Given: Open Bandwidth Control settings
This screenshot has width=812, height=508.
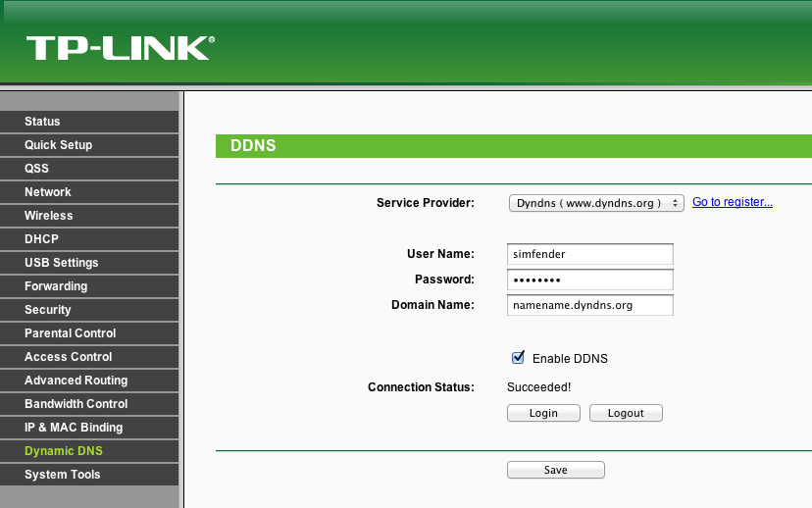Looking at the screenshot, I should (x=89, y=404).
